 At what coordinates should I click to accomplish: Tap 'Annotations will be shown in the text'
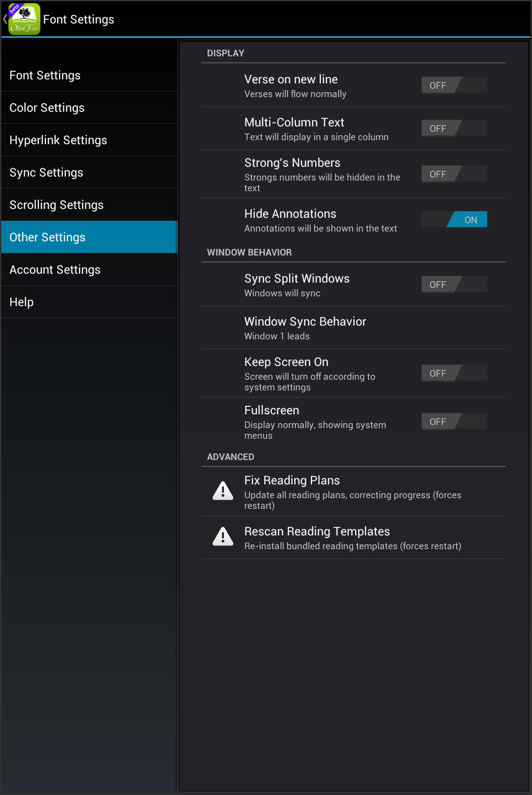[x=321, y=228]
